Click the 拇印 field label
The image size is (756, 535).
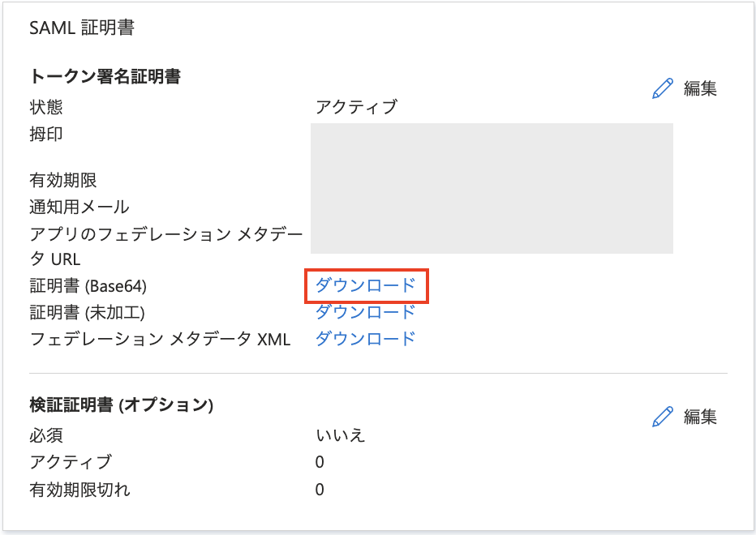46,134
